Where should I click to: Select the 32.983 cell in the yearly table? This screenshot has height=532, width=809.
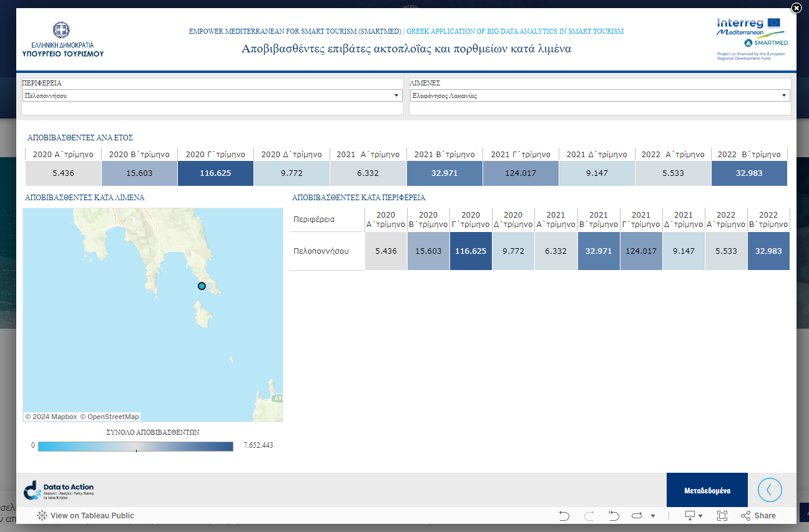pyautogui.click(x=749, y=173)
